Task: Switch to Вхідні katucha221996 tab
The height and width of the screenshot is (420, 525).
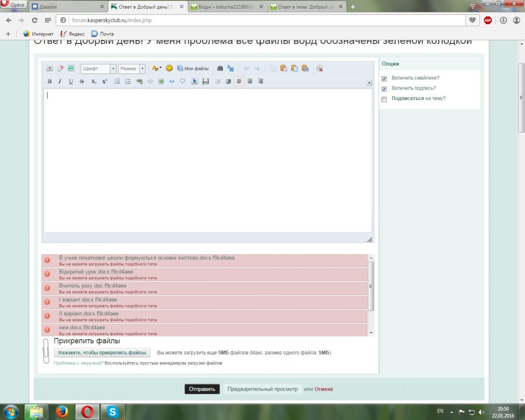Action: tap(227, 7)
